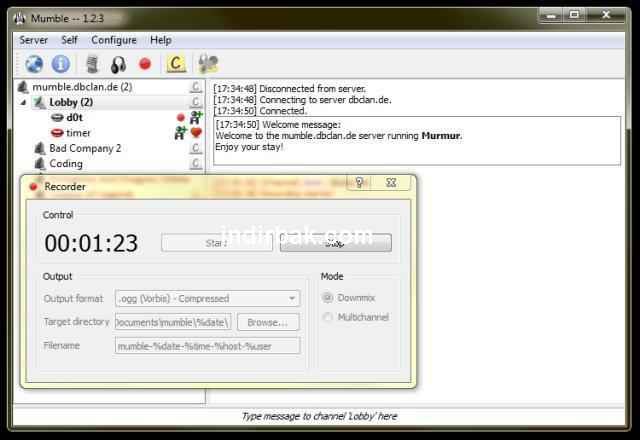
Task: Click the red heart friend icon beside timer
Action: click(x=196, y=132)
